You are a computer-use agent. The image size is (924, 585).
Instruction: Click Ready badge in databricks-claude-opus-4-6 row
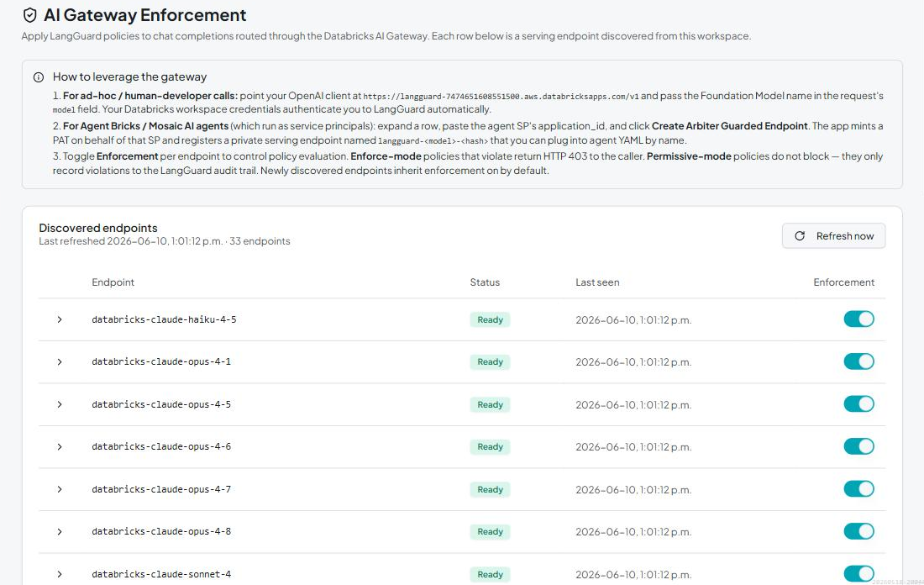[x=490, y=447]
